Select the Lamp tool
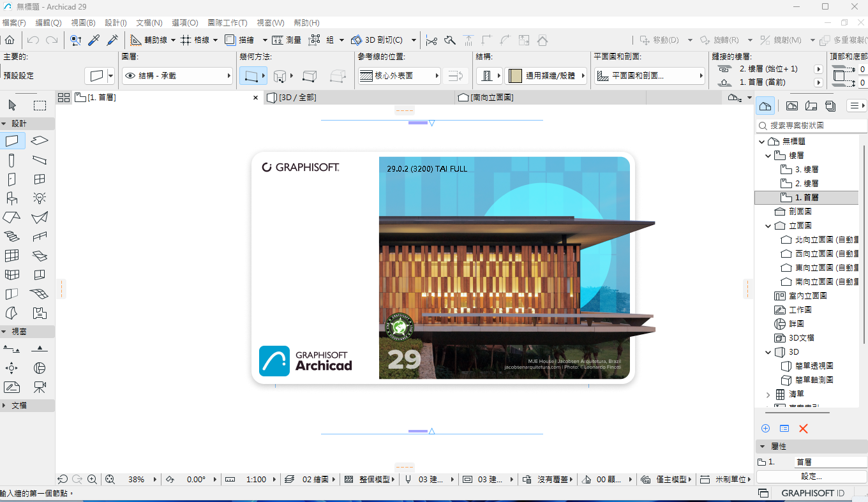Image resolution: width=868 pixels, height=502 pixels. [40, 198]
